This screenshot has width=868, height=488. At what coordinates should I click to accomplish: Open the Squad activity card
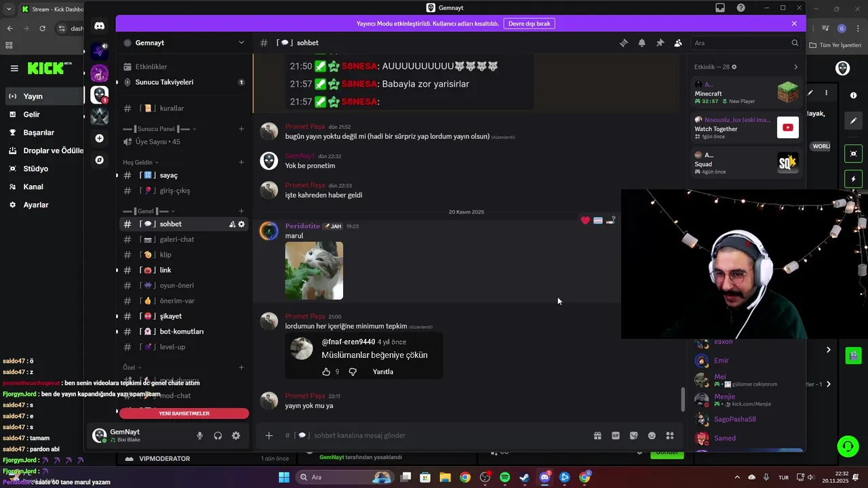(746, 163)
